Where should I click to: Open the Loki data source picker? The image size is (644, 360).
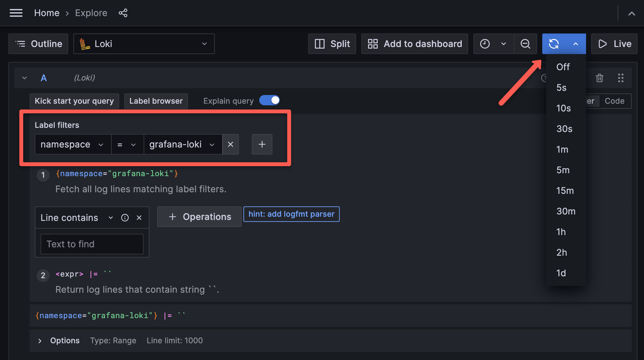click(x=144, y=44)
